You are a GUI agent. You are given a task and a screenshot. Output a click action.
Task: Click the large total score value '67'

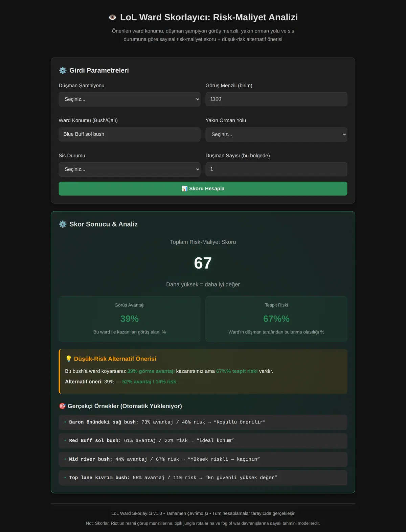203,263
